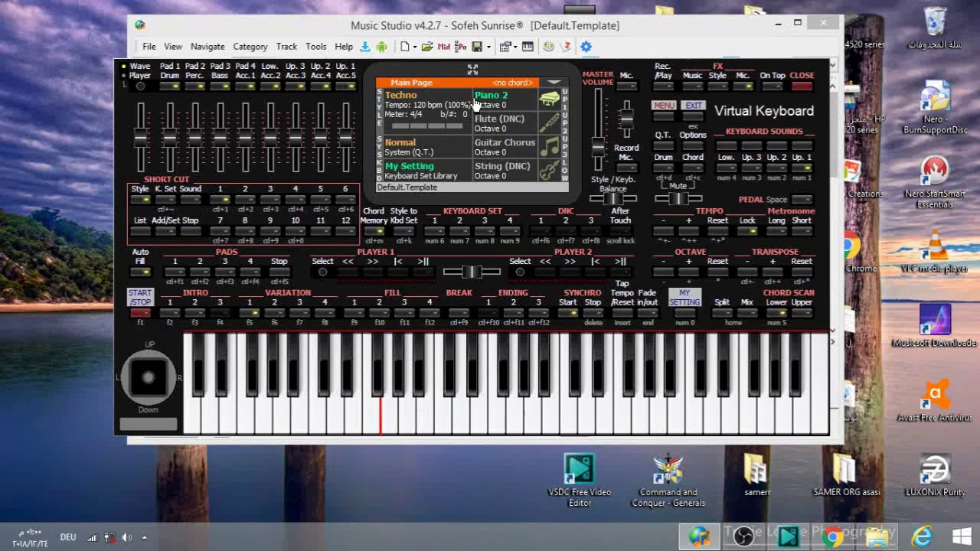
Task: Toggle the Tempo Lock button
Action: click(747, 231)
